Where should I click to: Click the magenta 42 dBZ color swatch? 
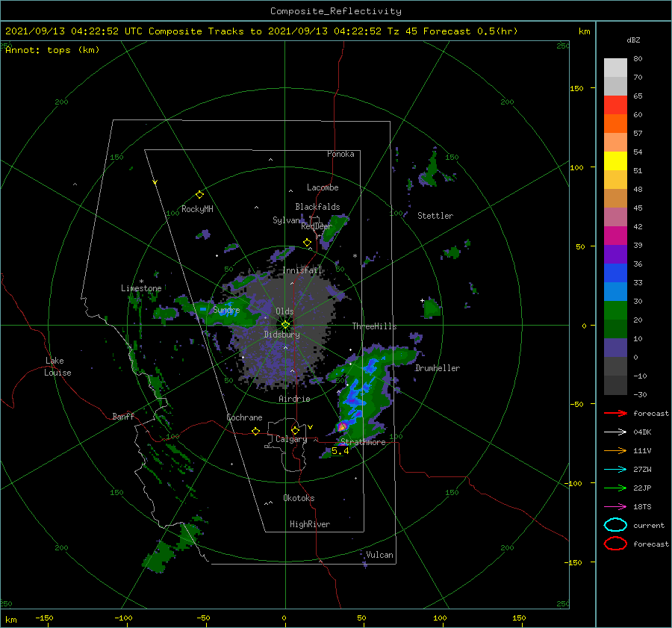coord(615,235)
